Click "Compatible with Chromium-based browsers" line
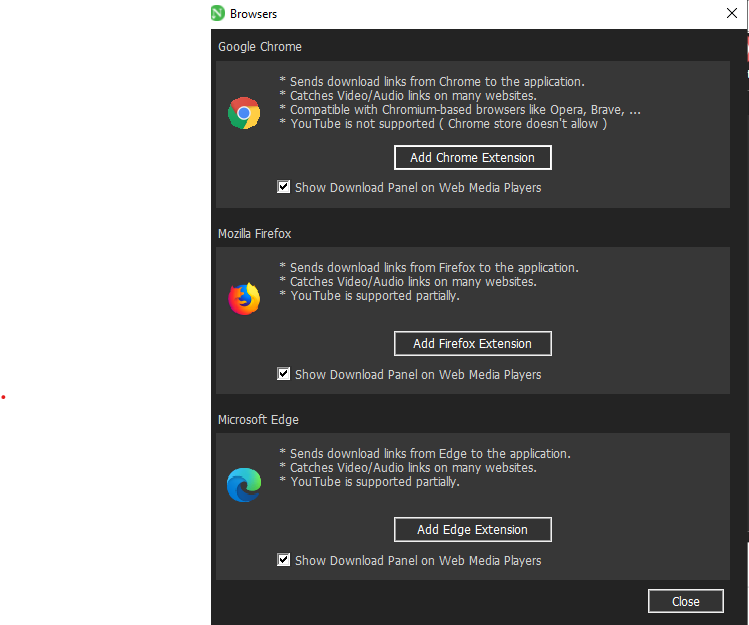The height and width of the screenshot is (625, 749). (460, 110)
